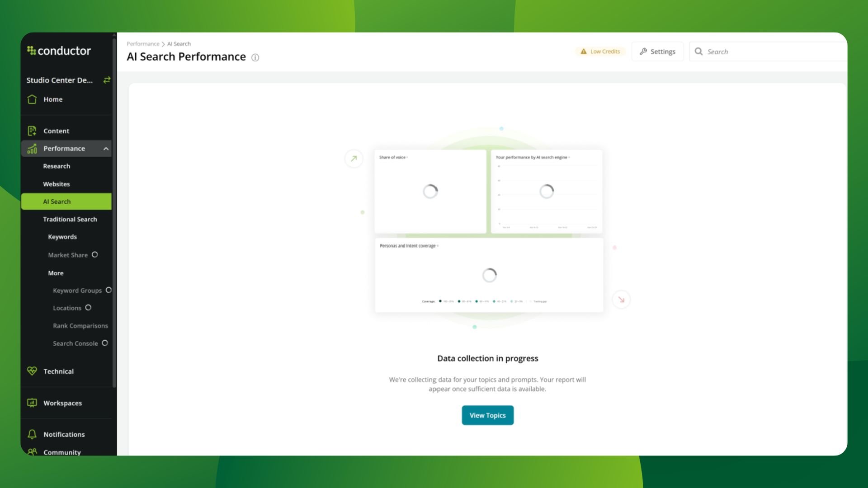Click the Technical heartbeat icon
This screenshot has height=488, width=868.
click(32, 371)
